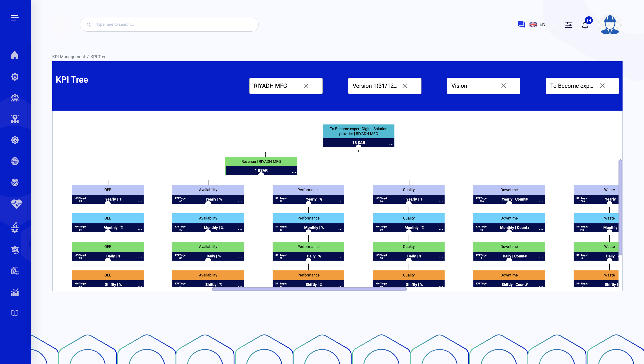Screen dimensions: 644x364
Task: Clear the To Become exp... selection
Action: coord(602,86)
